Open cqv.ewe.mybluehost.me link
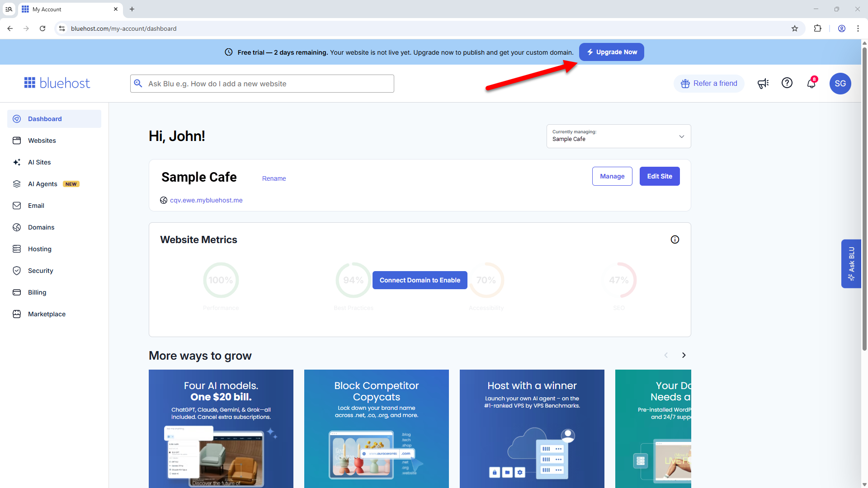The image size is (868, 488). tap(206, 200)
